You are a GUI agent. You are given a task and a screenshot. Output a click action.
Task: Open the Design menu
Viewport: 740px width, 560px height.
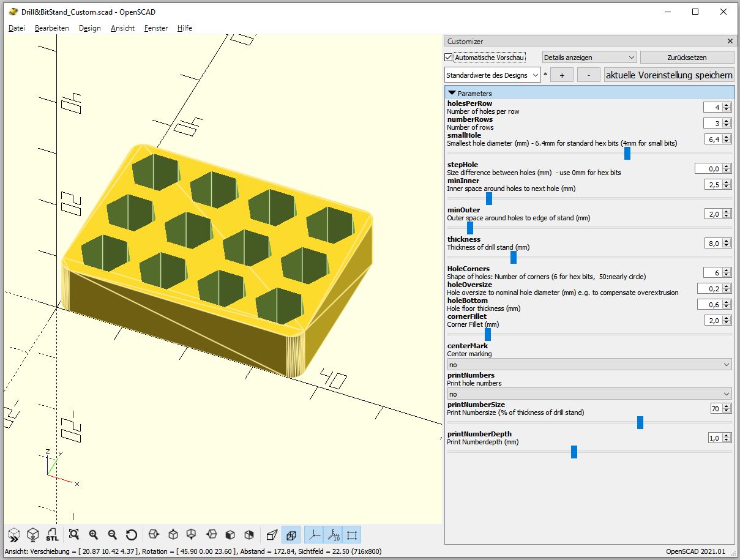click(x=90, y=28)
